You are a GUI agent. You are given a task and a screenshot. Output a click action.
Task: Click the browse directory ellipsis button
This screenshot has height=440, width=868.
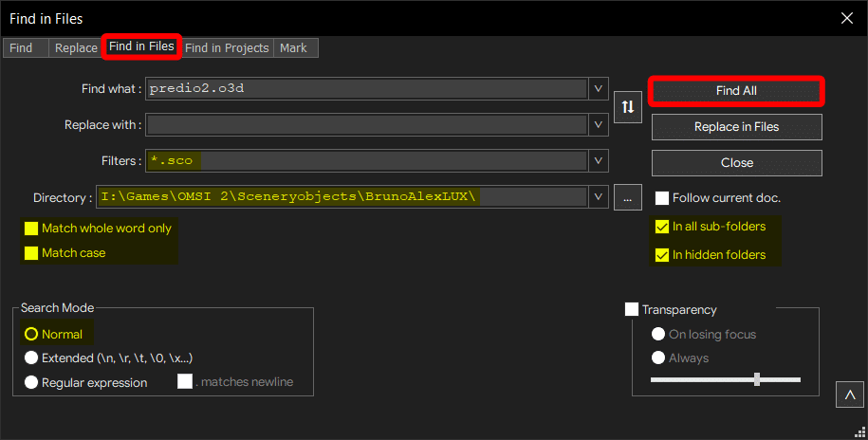[627, 198]
